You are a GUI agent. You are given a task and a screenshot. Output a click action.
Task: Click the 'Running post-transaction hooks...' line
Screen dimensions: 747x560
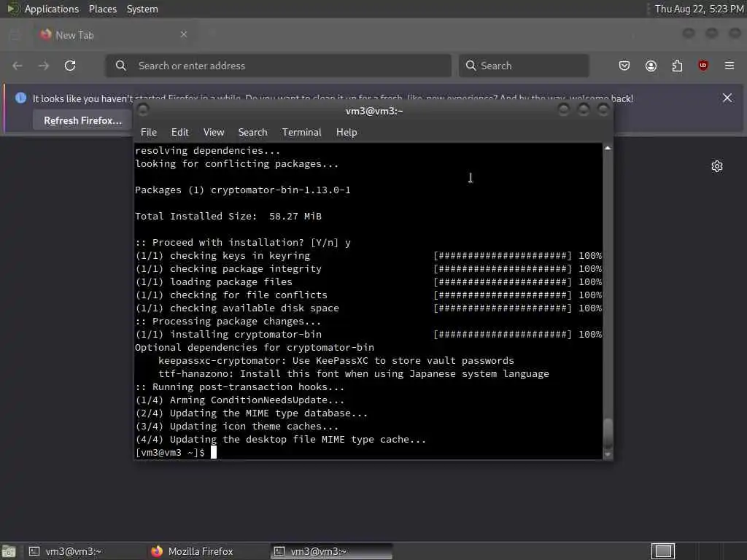(x=239, y=386)
